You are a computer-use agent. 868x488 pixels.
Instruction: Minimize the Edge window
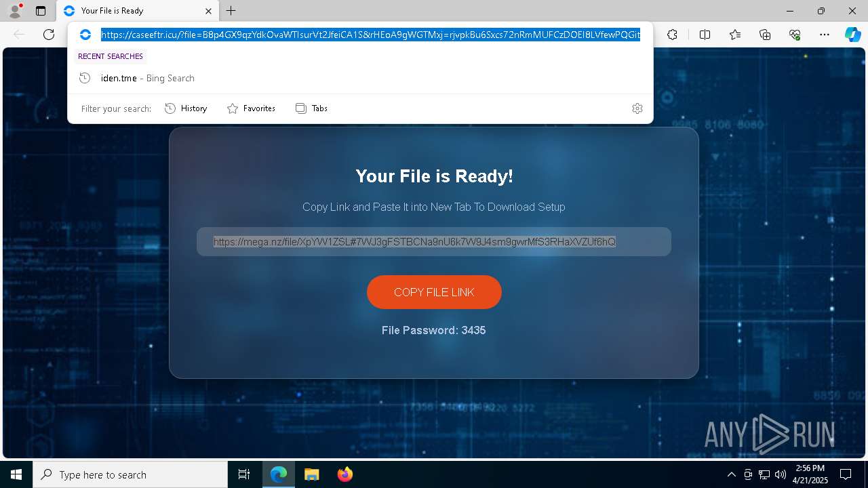pyautogui.click(x=790, y=11)
